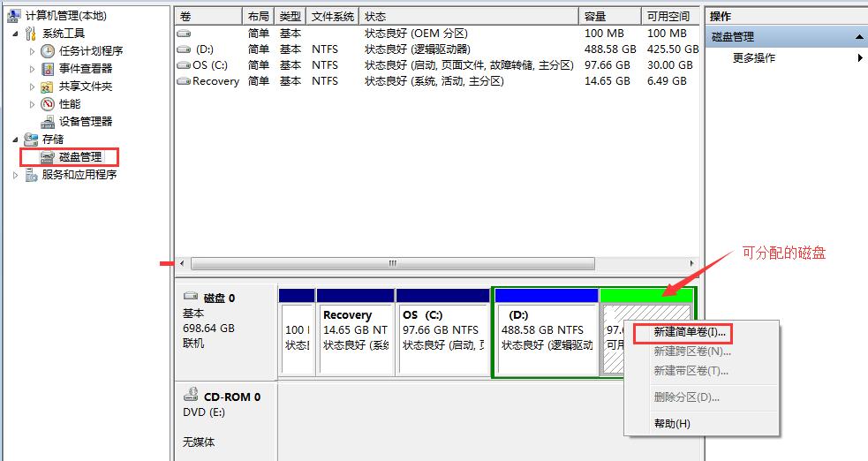
Task: Click the 服务和应用程序 icon
Action: click(x=31, y=175)
